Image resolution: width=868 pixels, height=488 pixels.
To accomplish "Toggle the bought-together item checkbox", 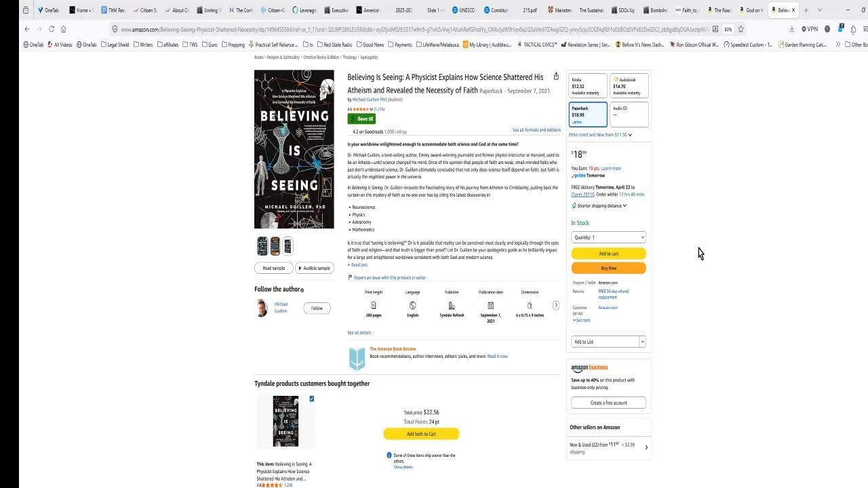I will 312,399.
